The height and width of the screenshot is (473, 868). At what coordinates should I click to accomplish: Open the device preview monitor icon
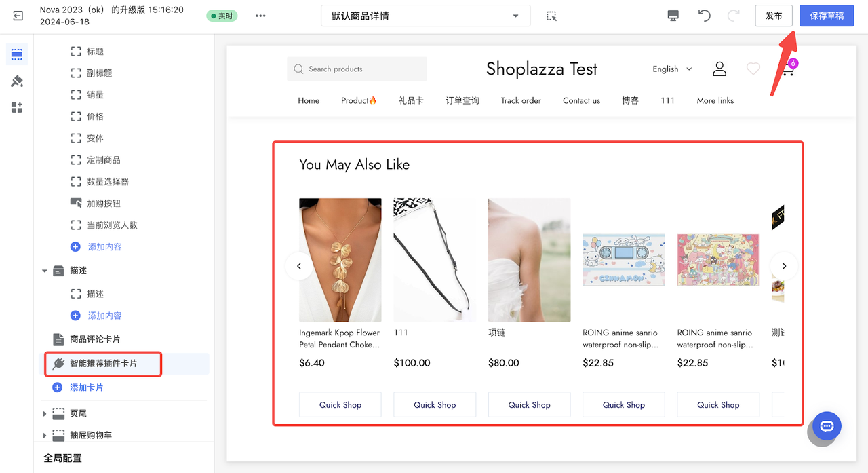pos(673,15)
